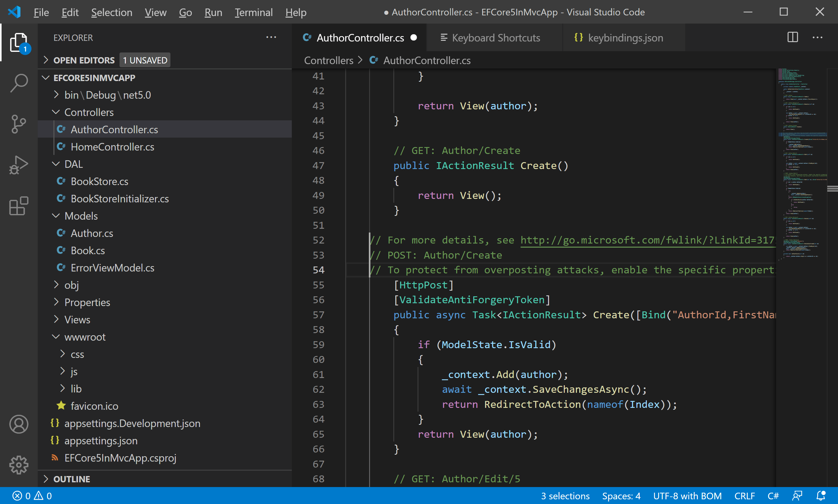838x504 pixels.
Task: Open the Search view icon
Action: 19,83
